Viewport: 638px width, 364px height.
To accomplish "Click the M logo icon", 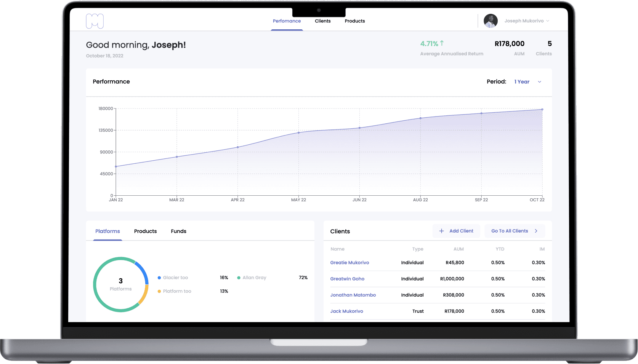I will (x=95, y=21).
